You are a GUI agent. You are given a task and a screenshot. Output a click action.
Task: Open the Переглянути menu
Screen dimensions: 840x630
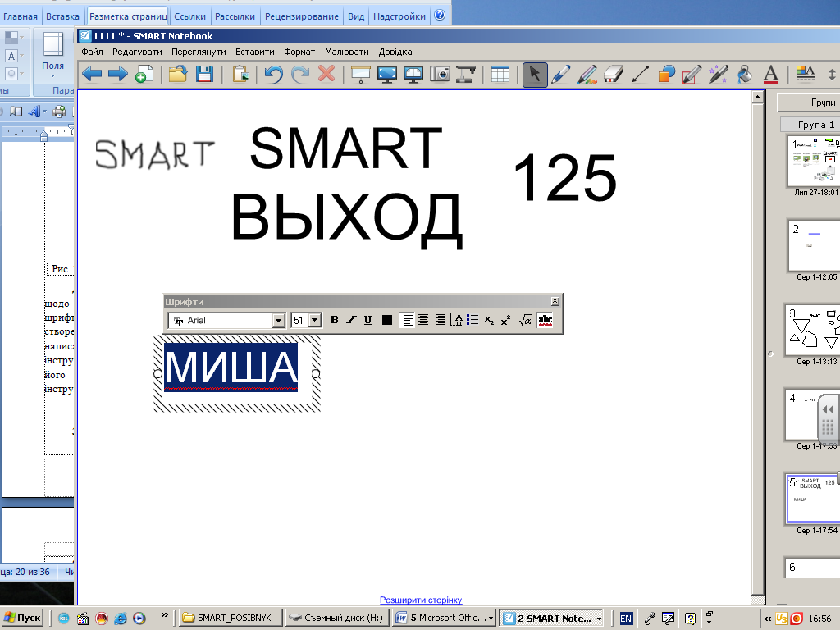tap(199, 52)
